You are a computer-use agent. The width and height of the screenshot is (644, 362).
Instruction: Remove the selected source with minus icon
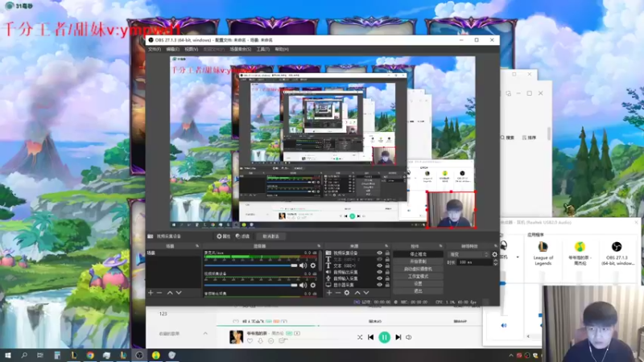pyautogui.click(x=337, y=293)
